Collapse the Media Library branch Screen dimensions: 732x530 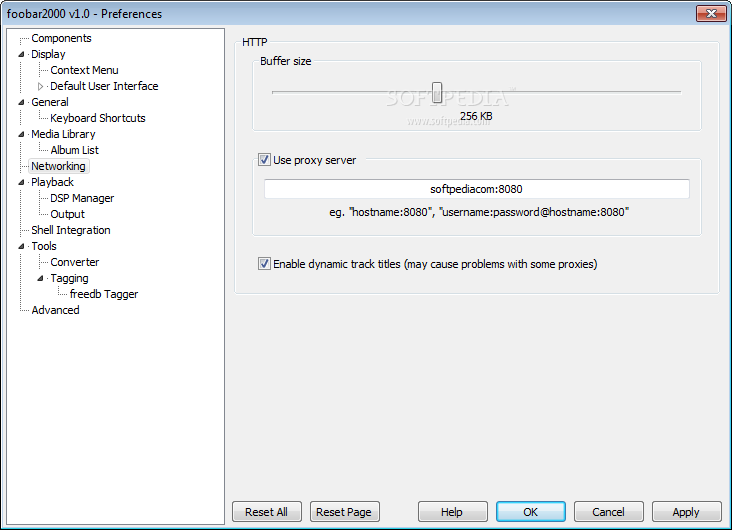(21, 134)
